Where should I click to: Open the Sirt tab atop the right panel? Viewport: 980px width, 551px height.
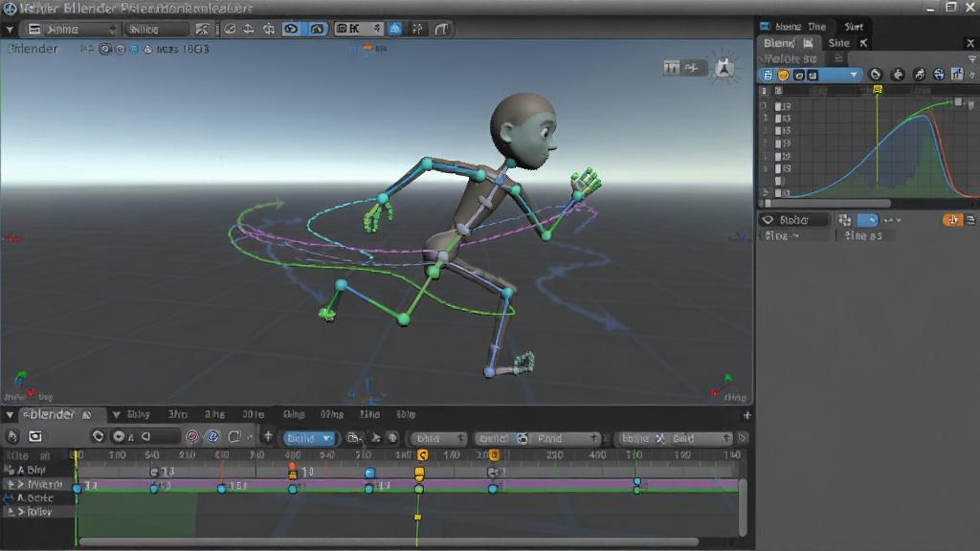click(x=854, y=27)
